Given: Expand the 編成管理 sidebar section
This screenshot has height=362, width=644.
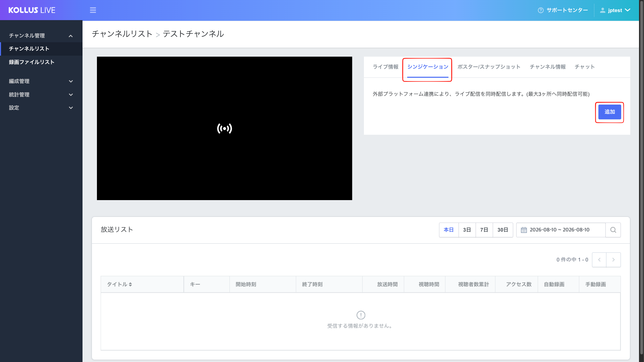Looking at the screenshot, I should point(41,81).
